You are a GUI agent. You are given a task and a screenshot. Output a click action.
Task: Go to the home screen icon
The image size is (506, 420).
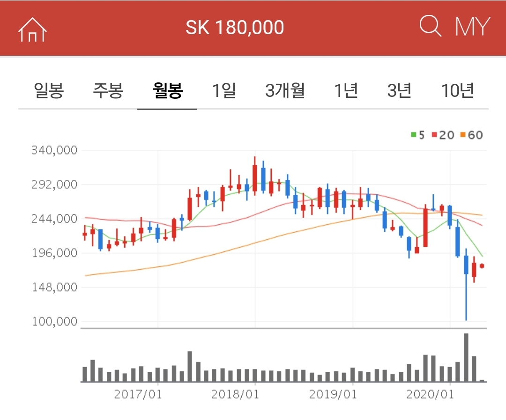click(x=33, y=29)
